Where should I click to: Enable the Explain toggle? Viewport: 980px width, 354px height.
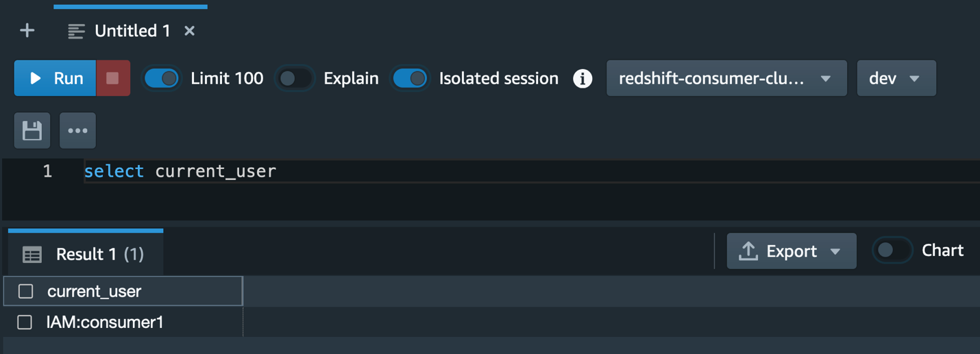(x=295, y=78)
